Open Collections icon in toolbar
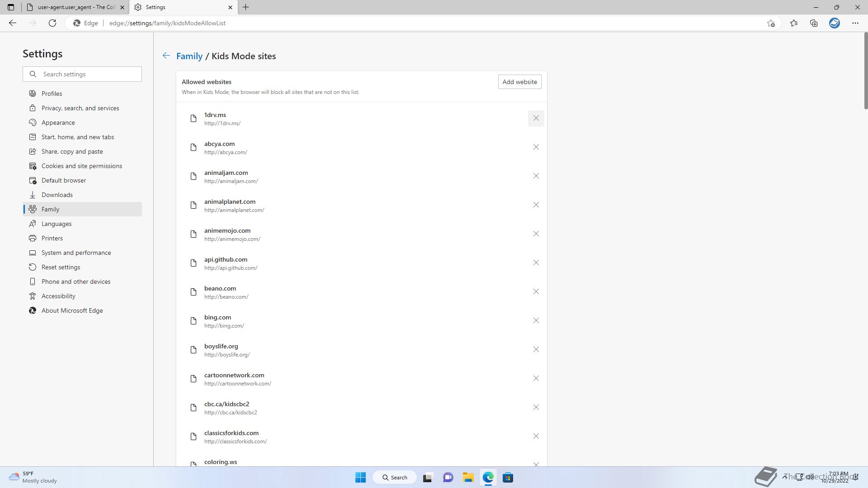868x488 pixels. 814,23
